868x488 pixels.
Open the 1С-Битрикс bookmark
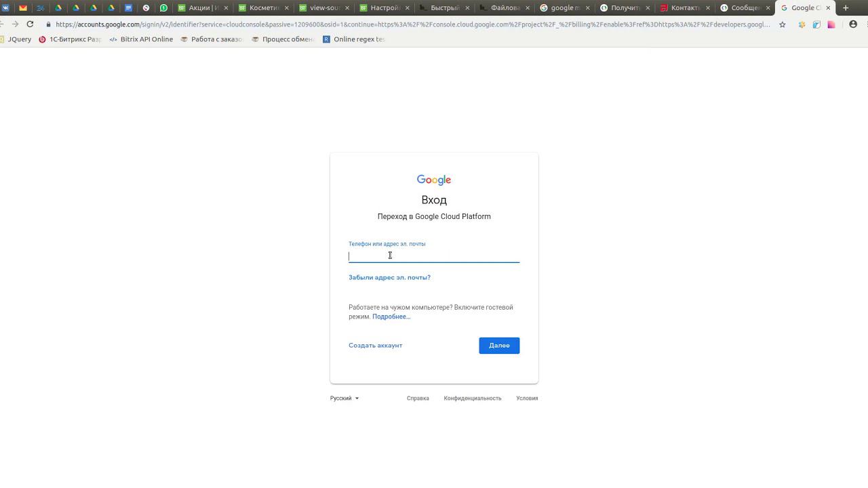coord(70,39)
